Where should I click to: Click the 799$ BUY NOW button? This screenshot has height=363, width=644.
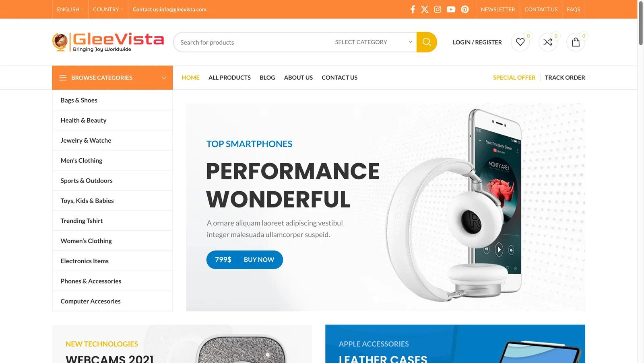pyautogui.click(x=245, y=260)
